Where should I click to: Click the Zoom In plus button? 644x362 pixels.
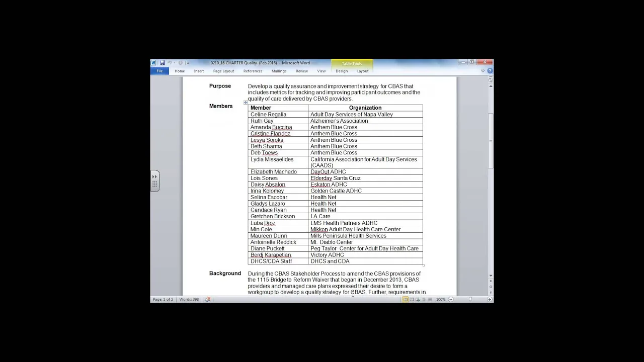pyautogui.click(x=490, y=299)
